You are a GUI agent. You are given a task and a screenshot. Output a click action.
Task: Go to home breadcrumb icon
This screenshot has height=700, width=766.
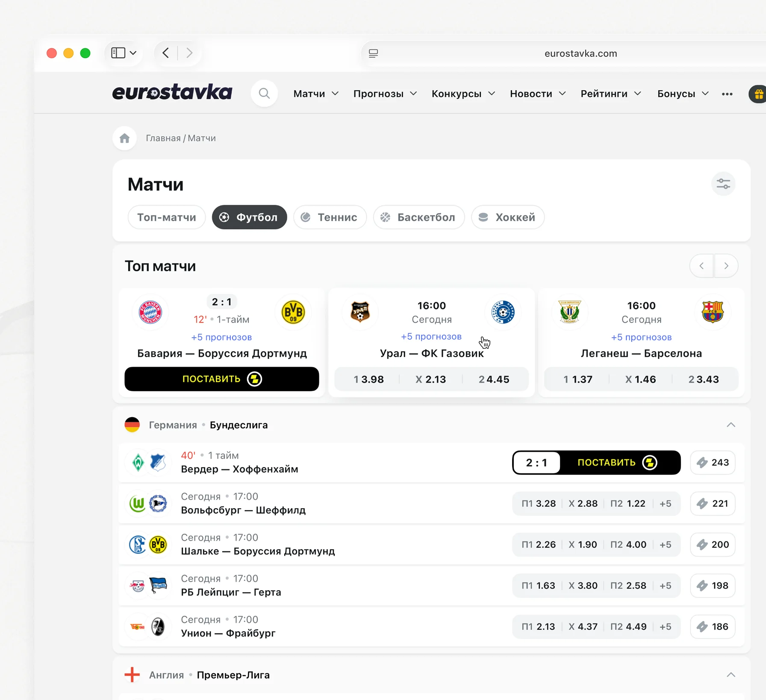coord(124,138)
